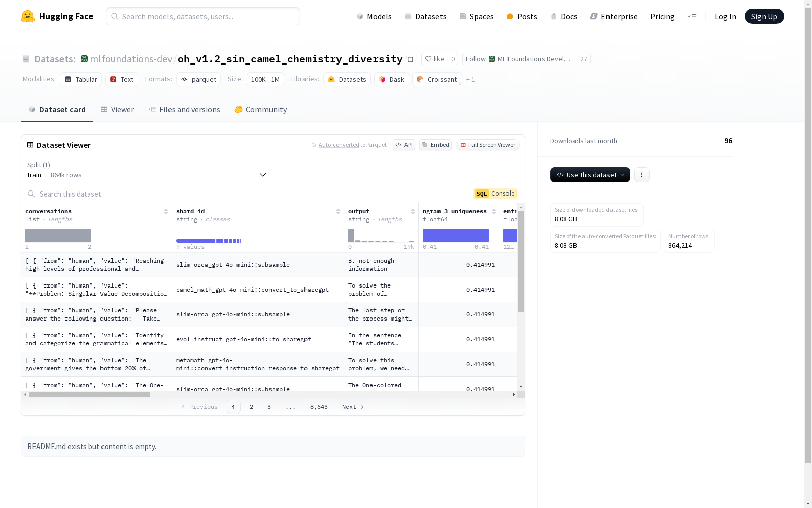The image size is (812, 508).
Task: Switch to the Viewer tab
Action: 117,110
